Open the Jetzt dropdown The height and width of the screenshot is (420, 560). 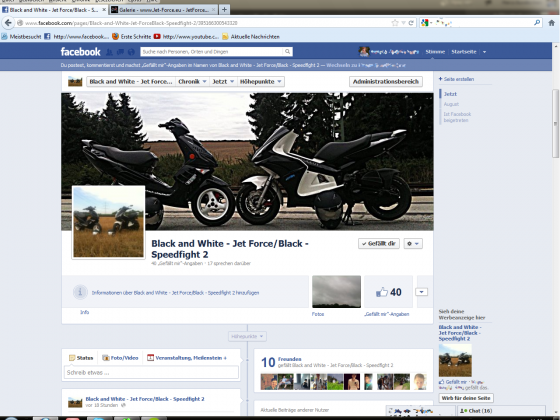pyautogui.click(x=223, y=81)
